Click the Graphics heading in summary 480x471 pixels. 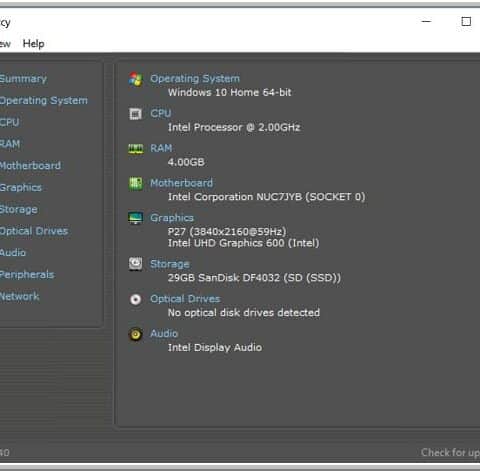click(172, 218)
